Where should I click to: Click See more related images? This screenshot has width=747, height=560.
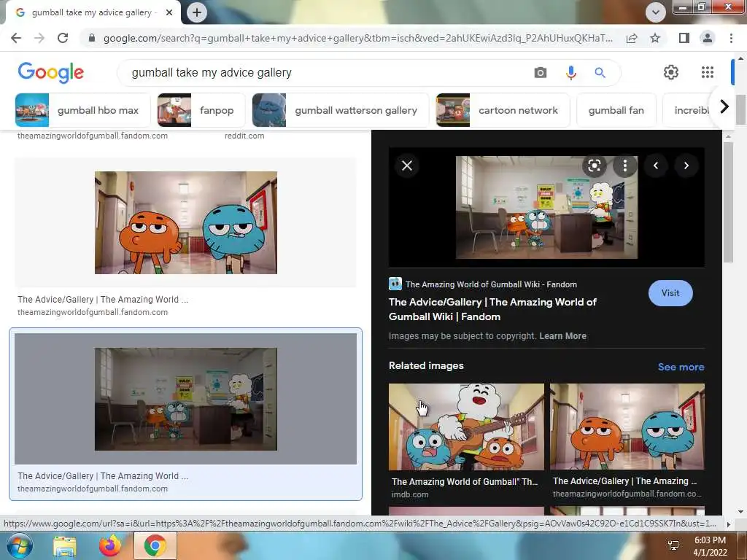(681, 367)
